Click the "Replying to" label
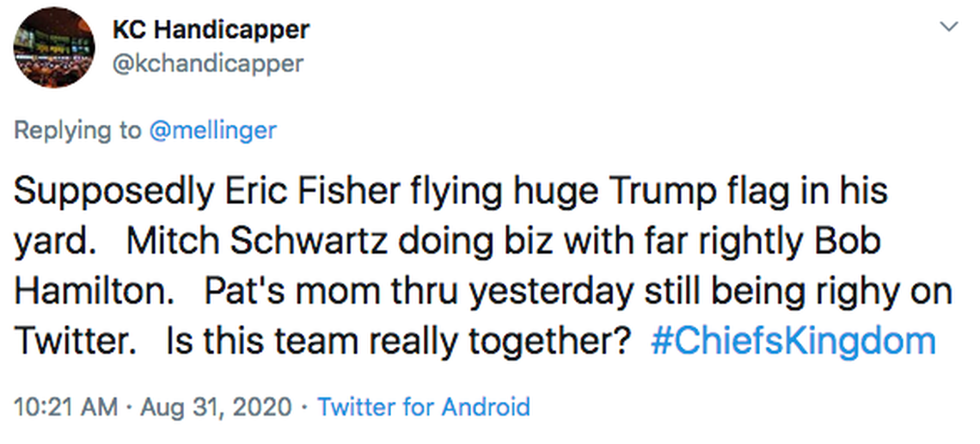This screenshot has width=980, height=444. click(77, 130)
